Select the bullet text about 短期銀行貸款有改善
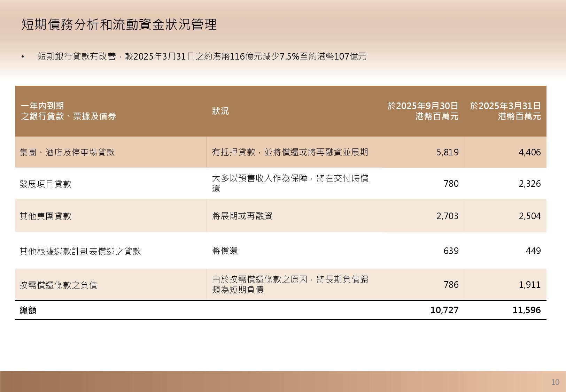Viewport: 566px width, 392px height. [202, 56]
